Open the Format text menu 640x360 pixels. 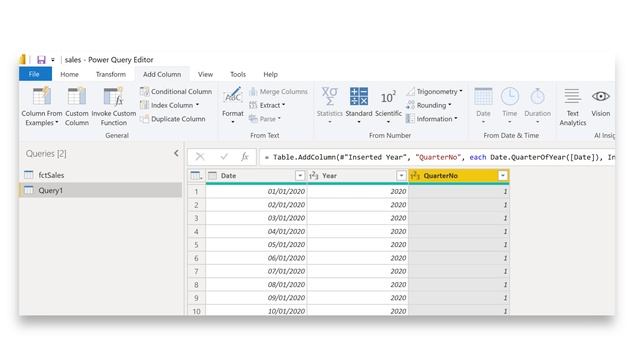[x=233, y=105]
